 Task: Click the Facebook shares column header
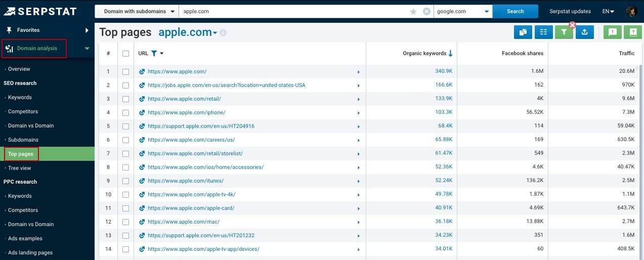click(523, 53)
